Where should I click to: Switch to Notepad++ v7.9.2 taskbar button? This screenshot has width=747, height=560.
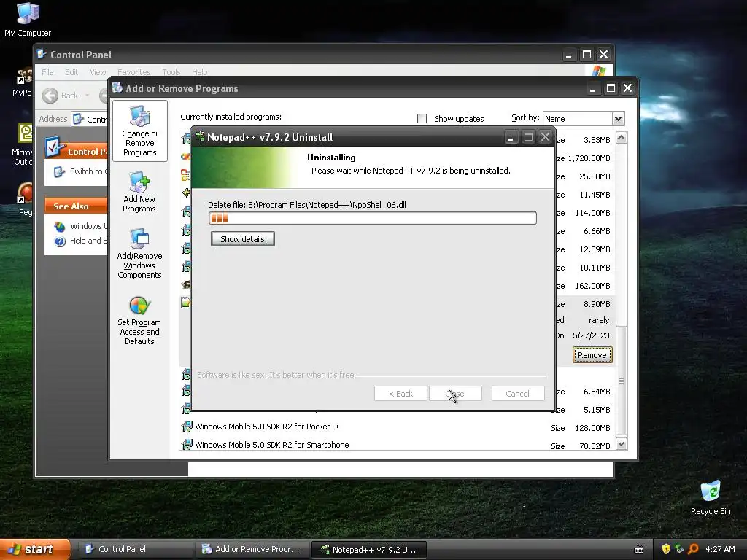[368, 549]
